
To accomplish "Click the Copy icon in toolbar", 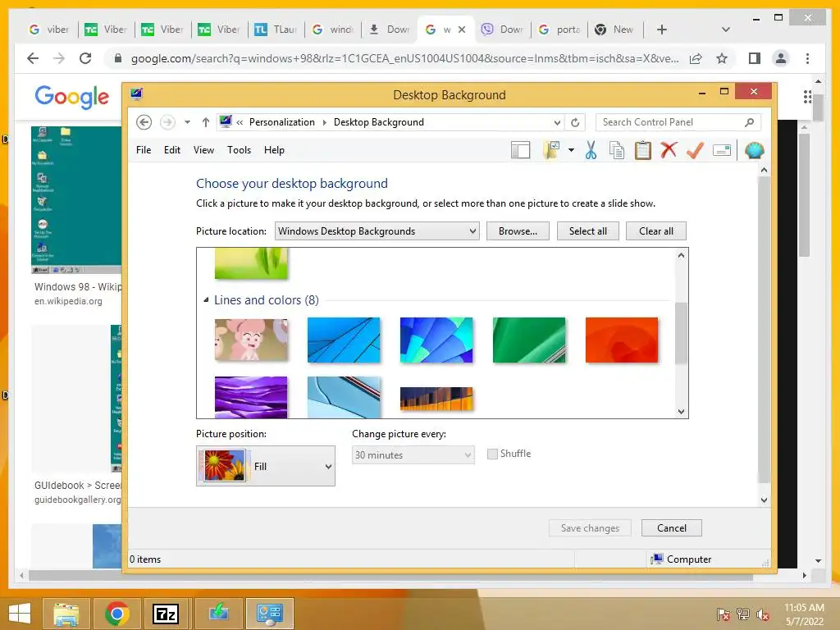I will (x=617, y=151).
